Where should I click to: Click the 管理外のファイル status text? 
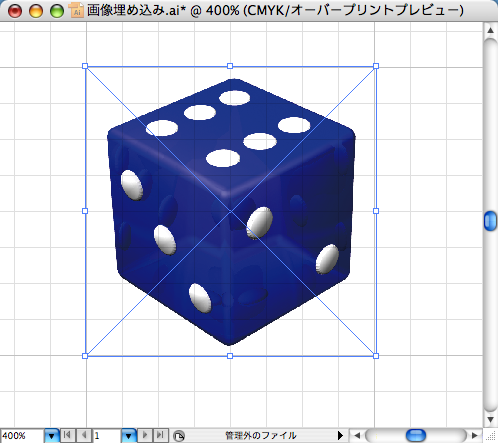[261, 435]
